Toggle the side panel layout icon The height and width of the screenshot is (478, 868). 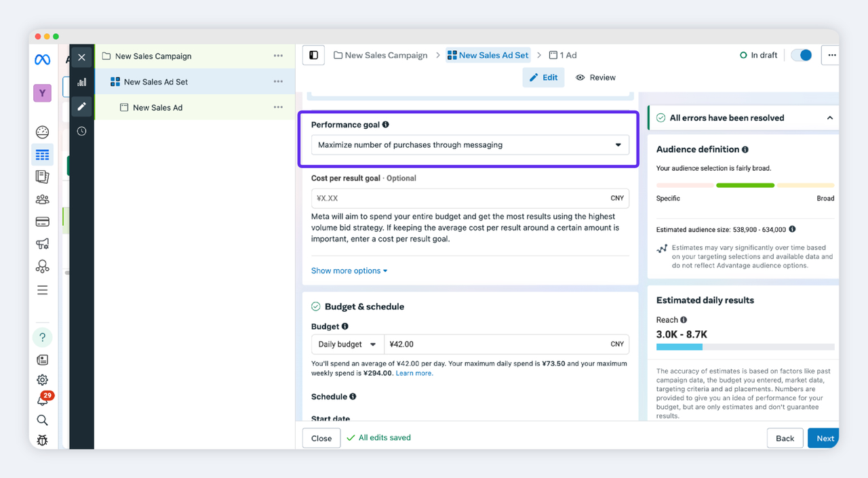click(313, 55)
